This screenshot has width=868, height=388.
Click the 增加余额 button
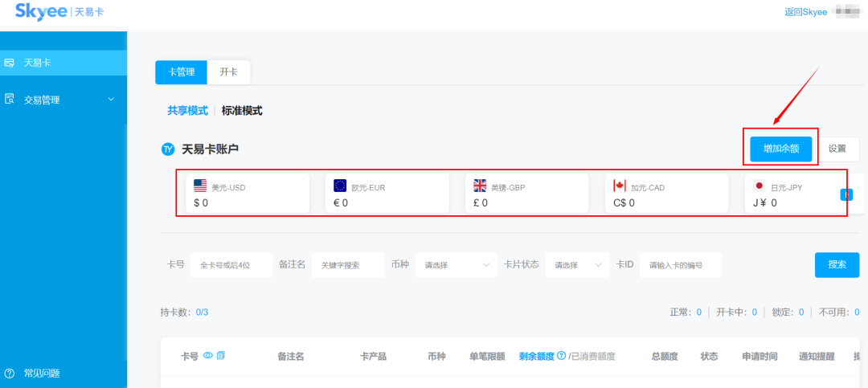click(780, 149)
